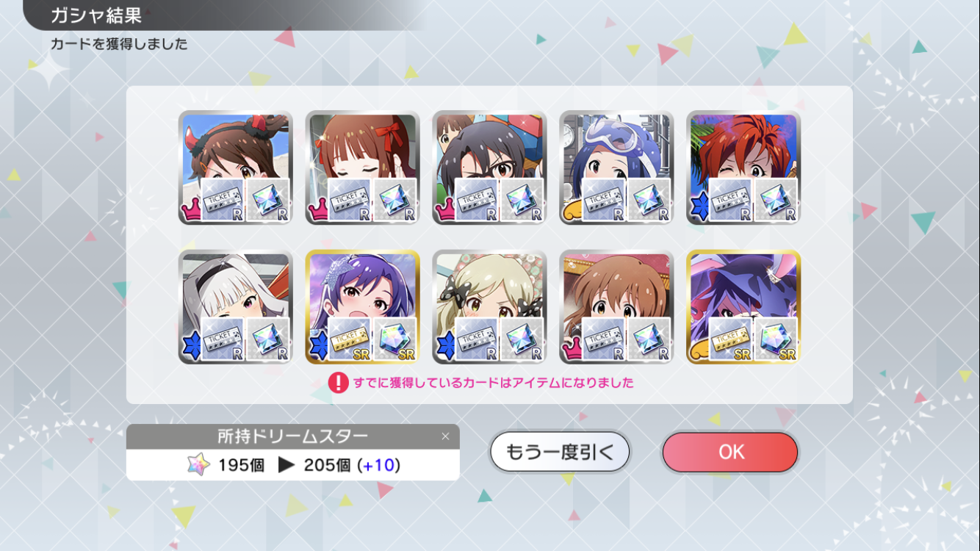Viewport: 980px width, 551px height.
Task: Click the silver R ticket on the first card
Action: point(222,200)
